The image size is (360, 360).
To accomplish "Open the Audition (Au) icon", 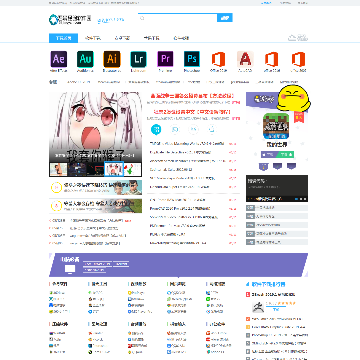I will tap(85, 59).
